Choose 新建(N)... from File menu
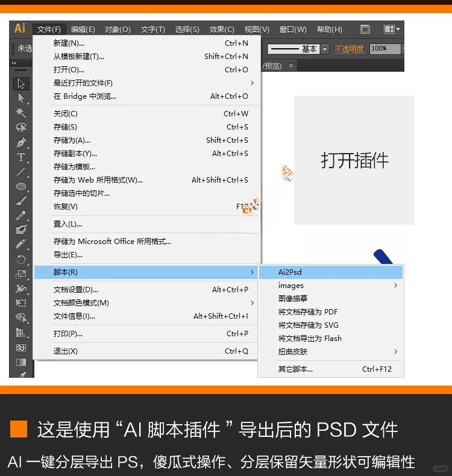Screen dimensions: 452x476 (147, 43)
